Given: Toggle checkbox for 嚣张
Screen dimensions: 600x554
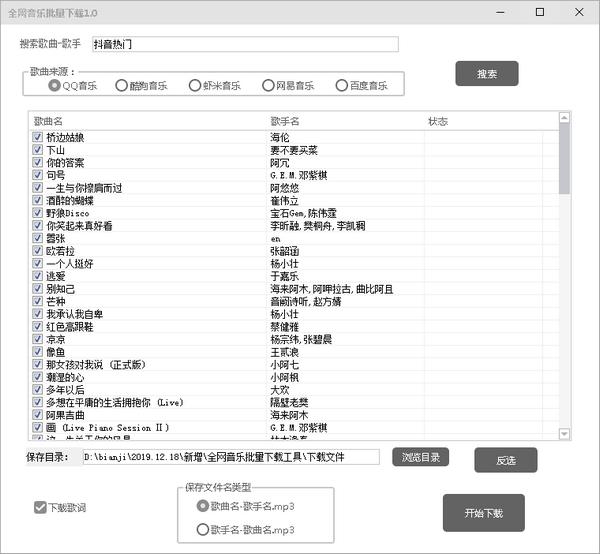Looking at the screenshot, I should [x=37, y=238].
